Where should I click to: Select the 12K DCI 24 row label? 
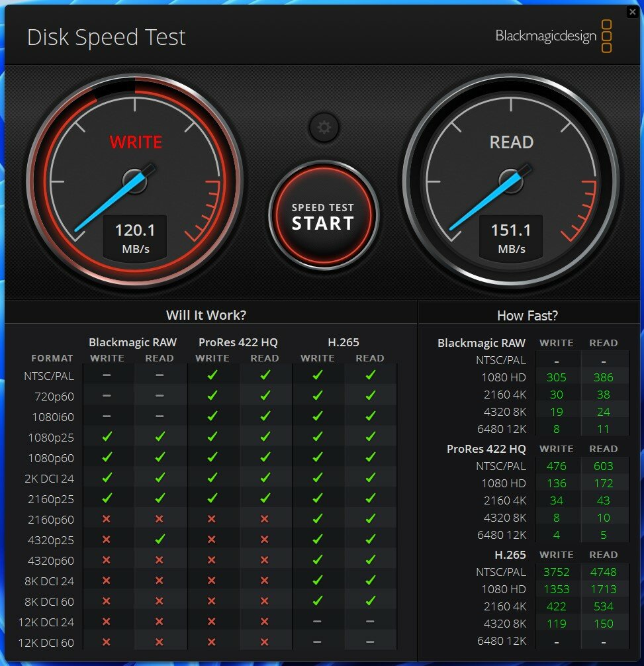coord(46,622)
